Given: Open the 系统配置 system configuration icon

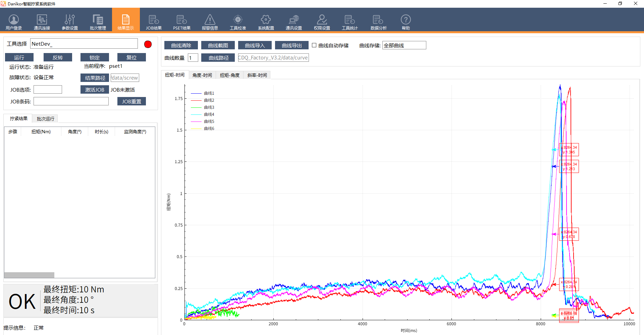Looking at the screenshot, I should click(266, 22).
